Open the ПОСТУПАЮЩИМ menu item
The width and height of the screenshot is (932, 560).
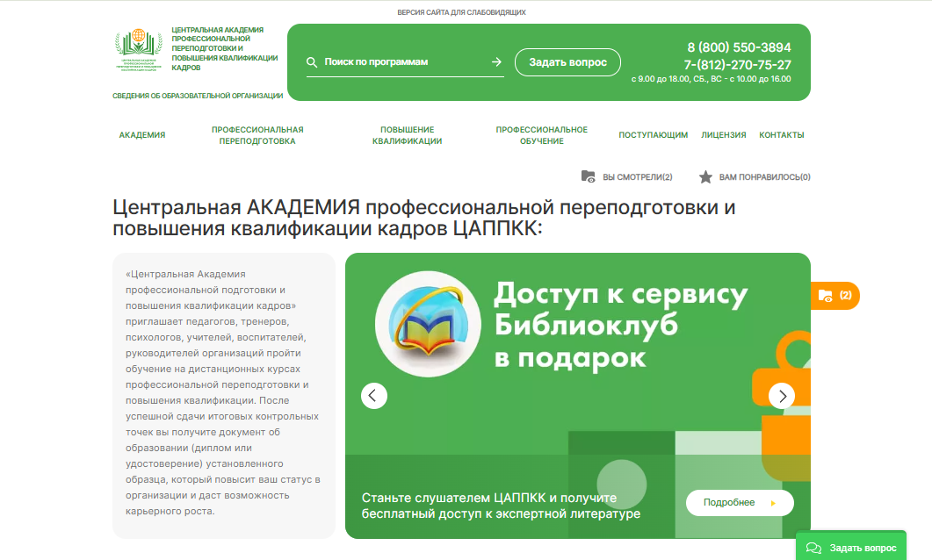[654, 135]
